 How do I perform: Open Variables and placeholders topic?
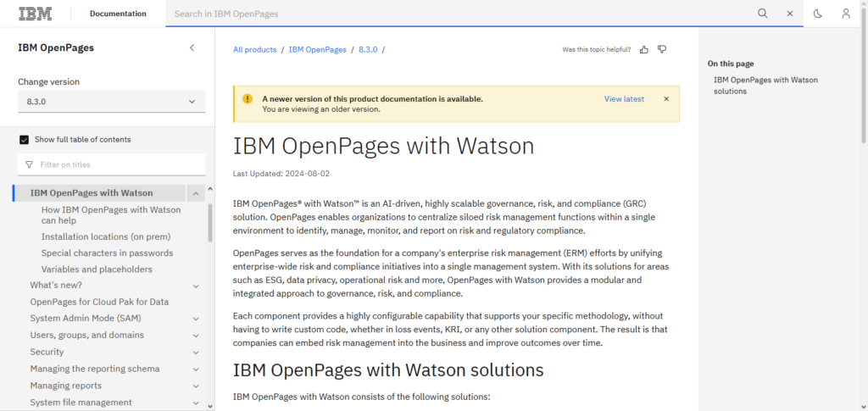pos(97,269)
